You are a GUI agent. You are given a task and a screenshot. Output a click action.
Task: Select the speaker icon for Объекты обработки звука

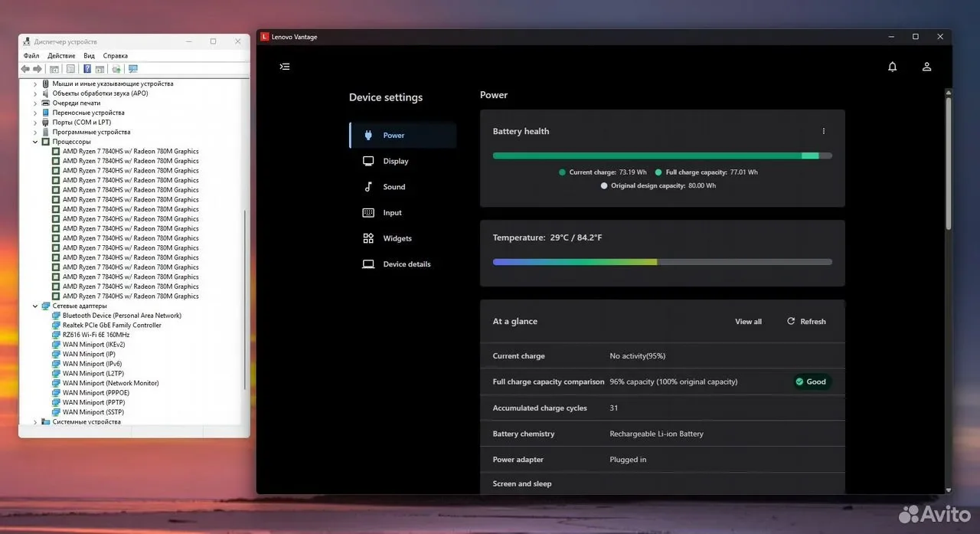46,93
